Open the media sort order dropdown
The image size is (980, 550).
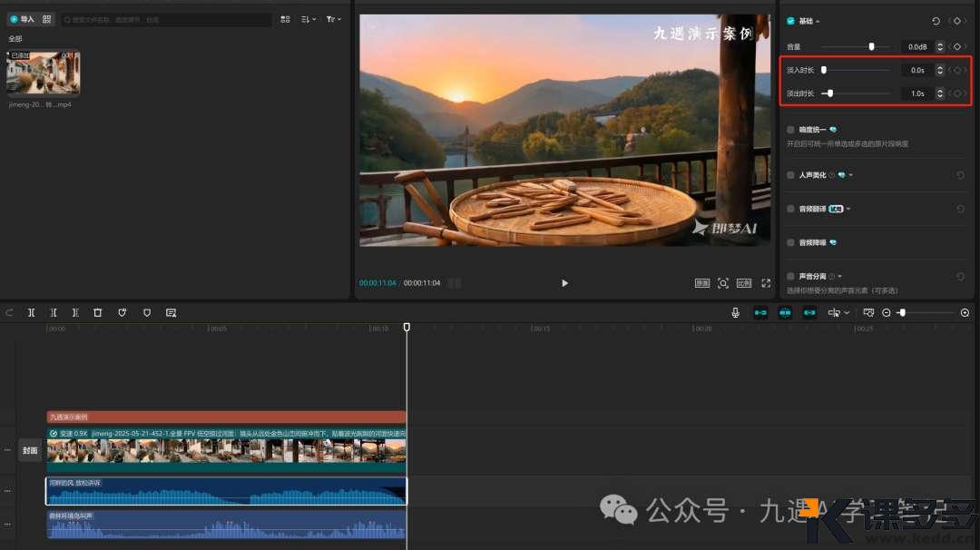309,19
